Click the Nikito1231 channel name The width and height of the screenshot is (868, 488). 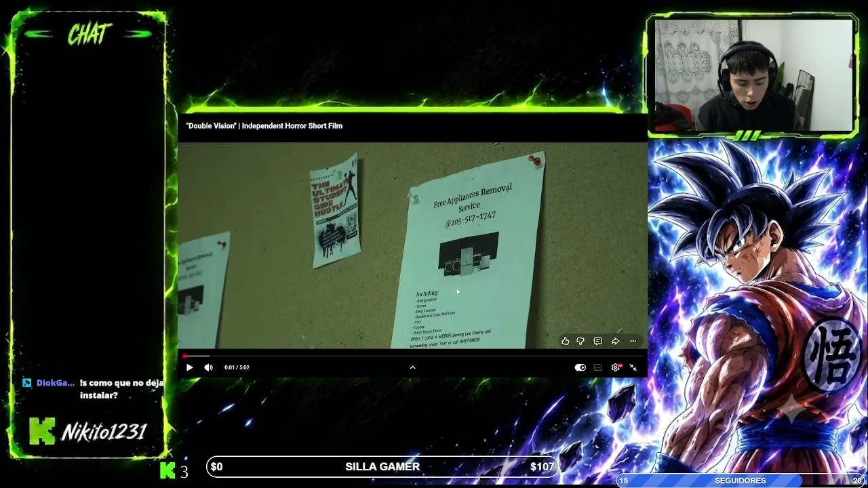point(104,432)
